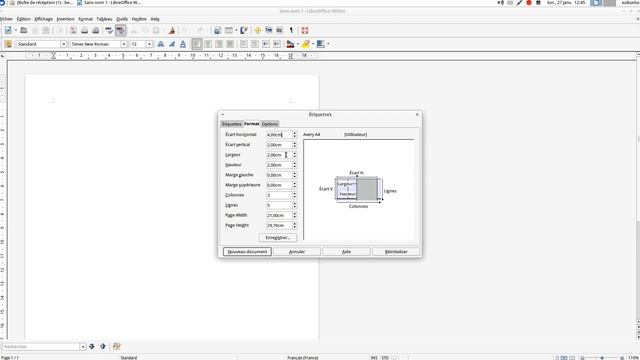Align paragraph to the left
The height and width of the screenshot is (360, 640).
click(x=197, y=44)
